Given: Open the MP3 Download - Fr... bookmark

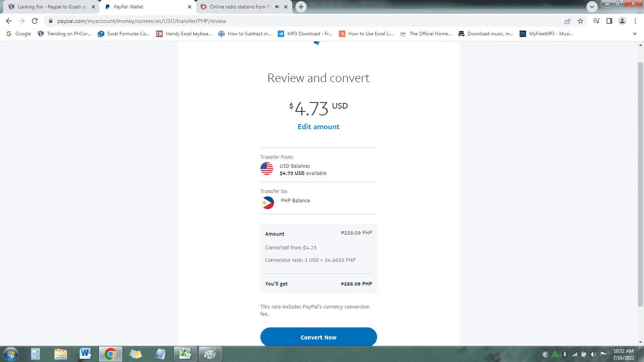Looking at the screenshot, I should point(305,34).
